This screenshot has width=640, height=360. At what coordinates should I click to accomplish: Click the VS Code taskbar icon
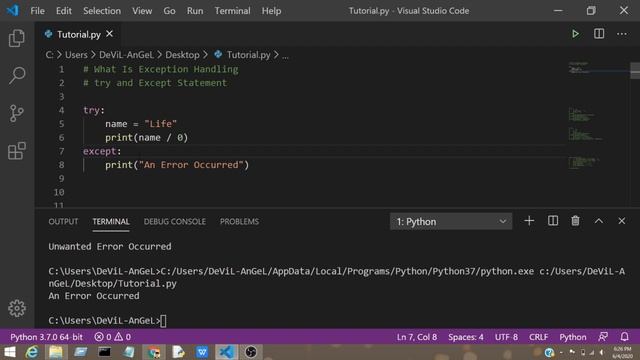(226, 352)
